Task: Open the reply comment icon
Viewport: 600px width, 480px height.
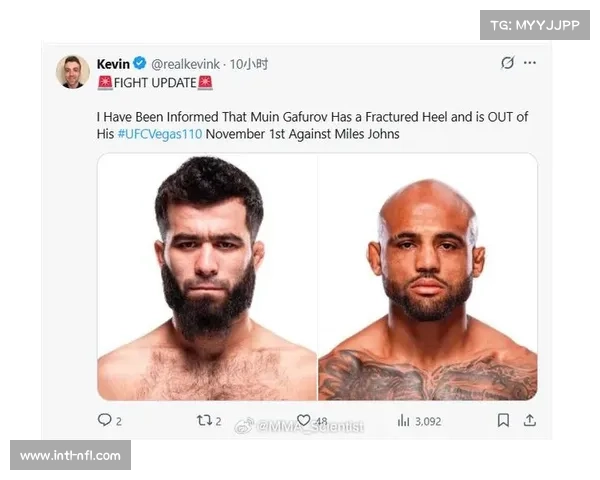Action: 104,420
